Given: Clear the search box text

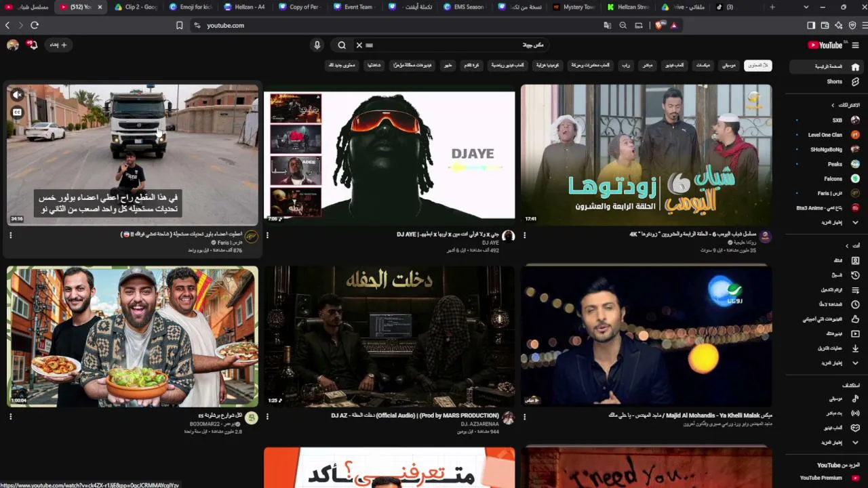Looking at the screenshot, I should point(359,45).
